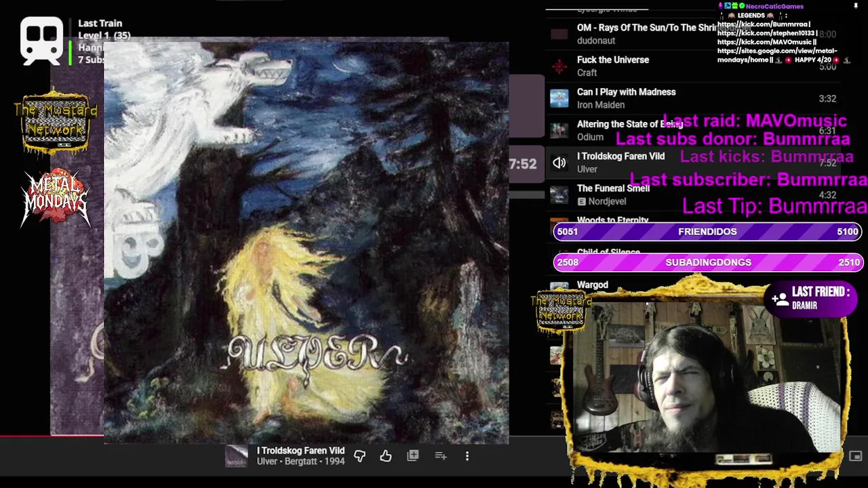The image size is (868, 488).
Task: Select the Wargod track in queue
Action: point(593,285)
